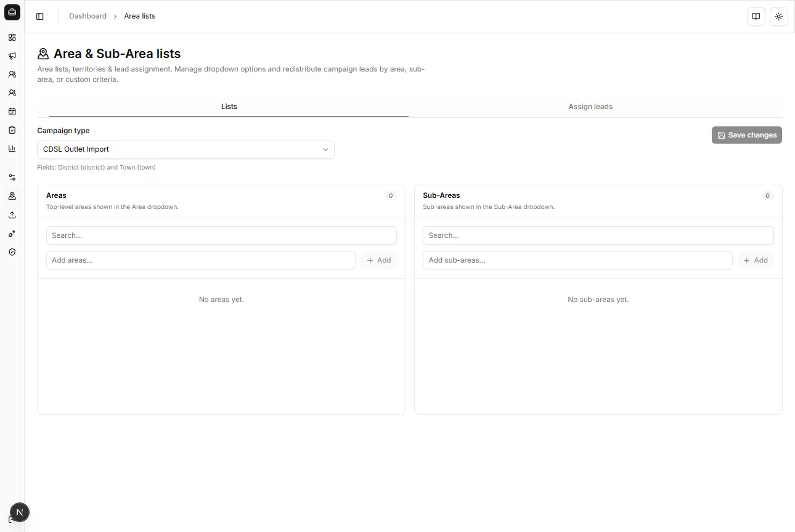Focus the Add sub-areas input
The height and width of the screenshot is (532, 795).
point(577,260)
